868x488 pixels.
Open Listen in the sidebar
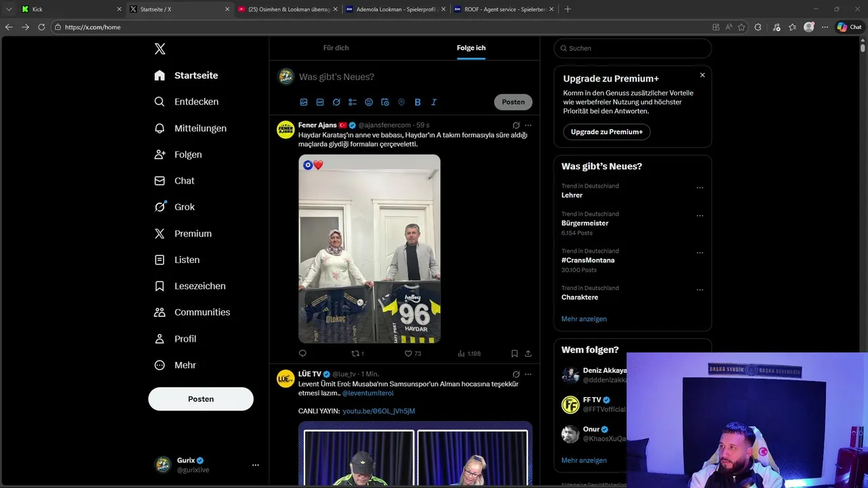pos(177,260)
